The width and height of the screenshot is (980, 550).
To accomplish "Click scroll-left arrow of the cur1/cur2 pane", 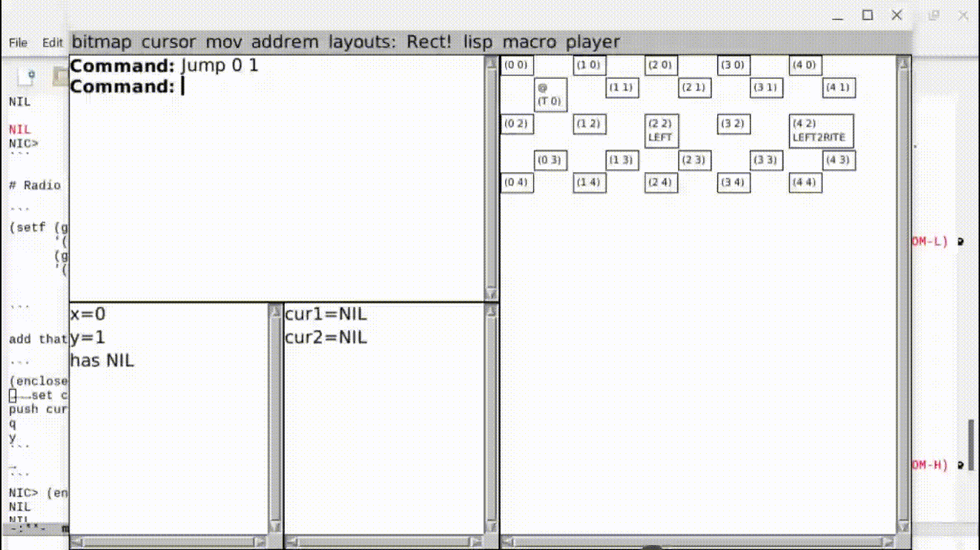I will [x=291, y=542].
